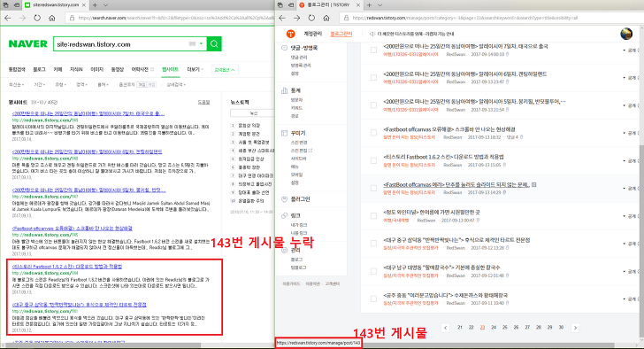The height and width of the screenshot is (349, 644).
Task: Click the 꾸미기 layout icon
Action: click(284, 133)
